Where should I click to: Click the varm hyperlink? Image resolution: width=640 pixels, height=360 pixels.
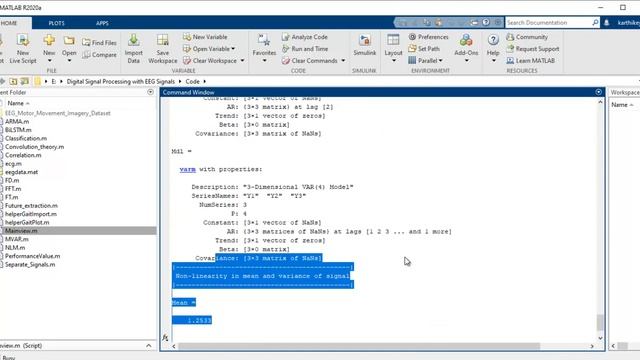tap(187, 169)
